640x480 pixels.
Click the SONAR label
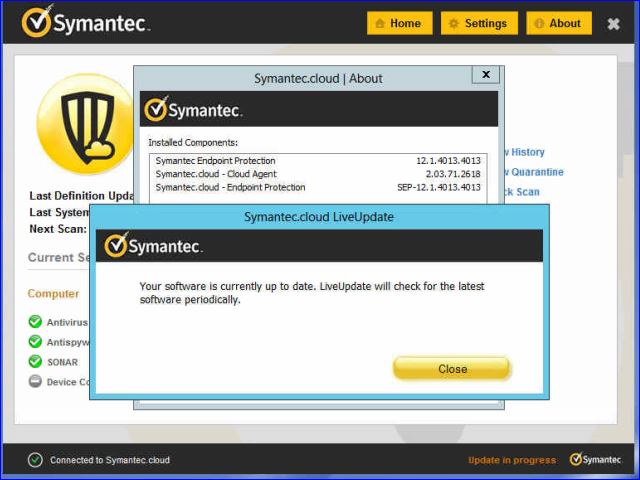pyautogui.click(x=62, y=362)
